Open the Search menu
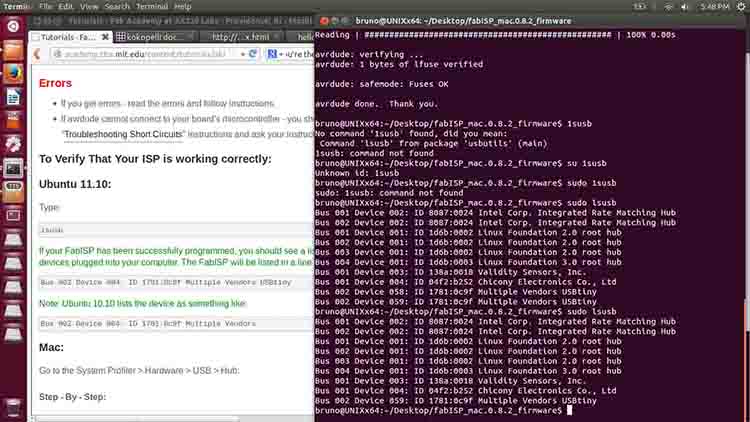Image resolution: width=750 pixels, height=422 pixels. (117, 6)
